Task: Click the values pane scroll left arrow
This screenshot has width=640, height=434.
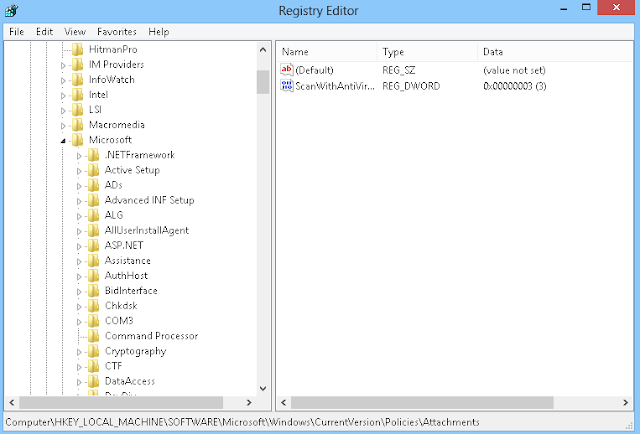Action: coord(284,403)
